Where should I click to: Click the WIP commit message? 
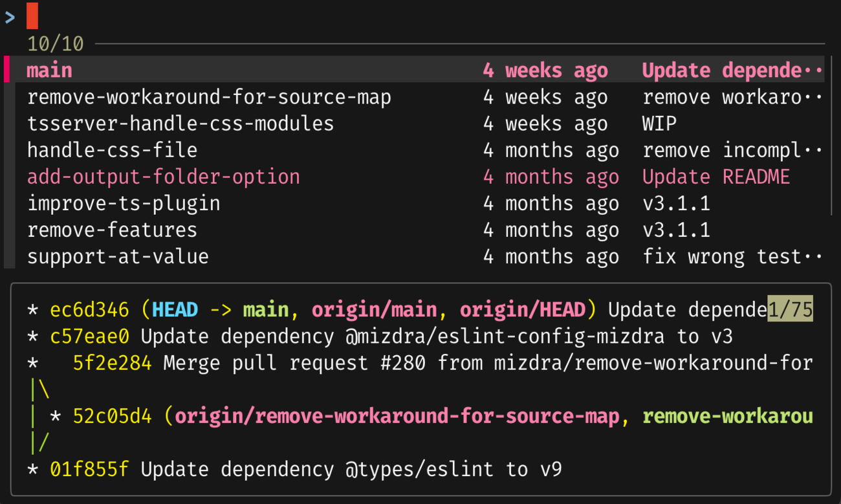(659, 124)
